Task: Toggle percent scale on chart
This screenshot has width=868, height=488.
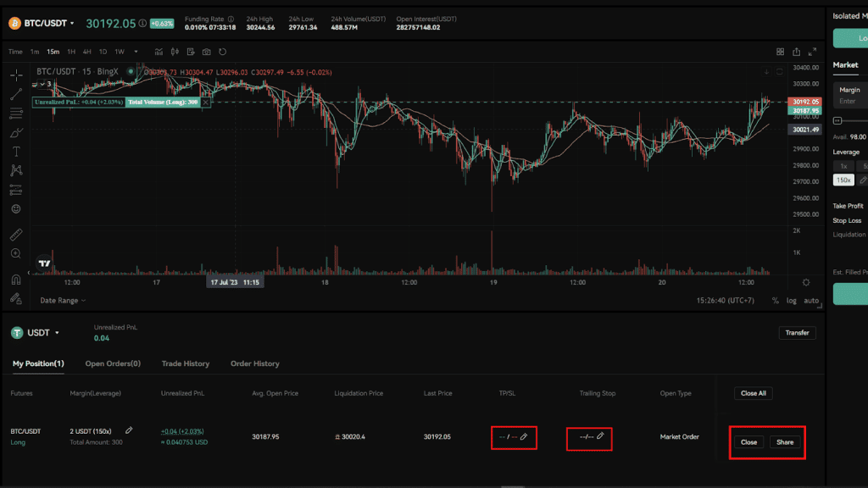Action: (775, 301)
